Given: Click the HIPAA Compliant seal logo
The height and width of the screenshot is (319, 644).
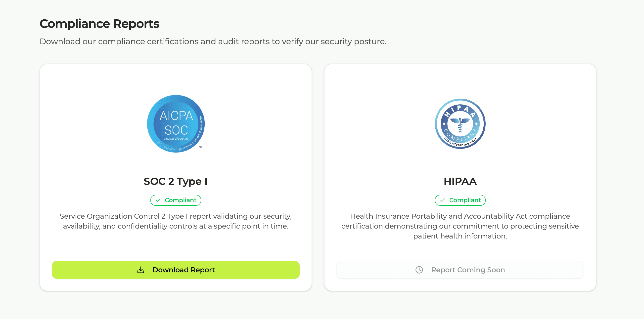Looking at the screenshot, I should (x=460, y=124).
